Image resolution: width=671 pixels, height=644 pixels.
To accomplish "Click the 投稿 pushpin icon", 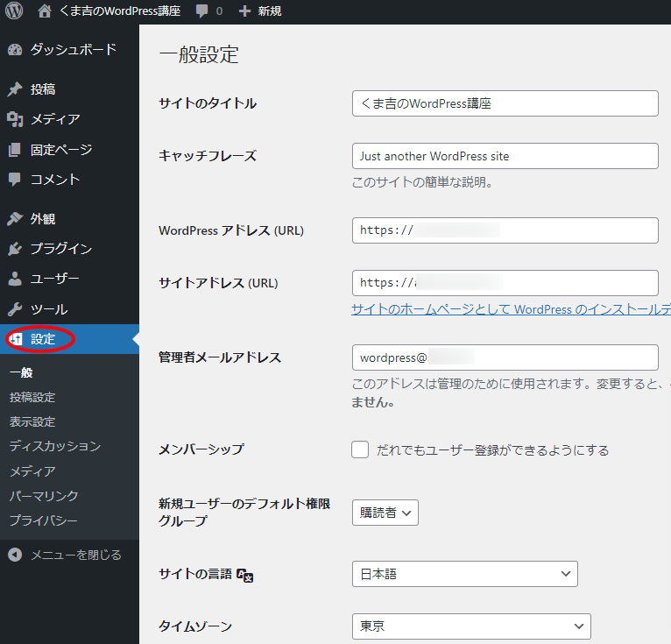I will [15, 89].
